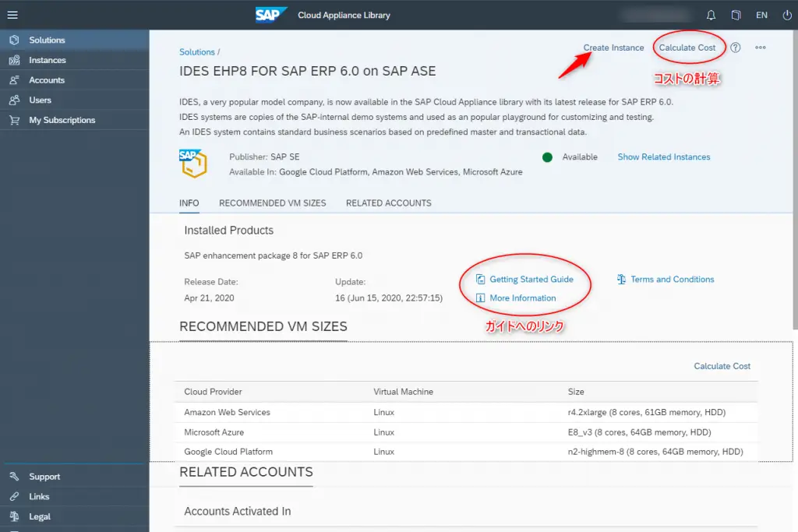Open Links in sidebar footer
The image size is (798, 532).
74,496
